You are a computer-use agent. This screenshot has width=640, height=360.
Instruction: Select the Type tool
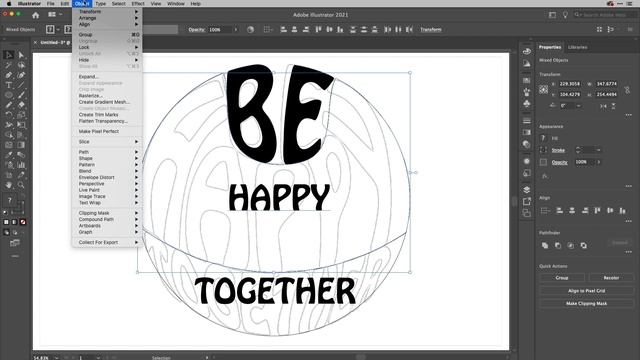click(9, 85)
